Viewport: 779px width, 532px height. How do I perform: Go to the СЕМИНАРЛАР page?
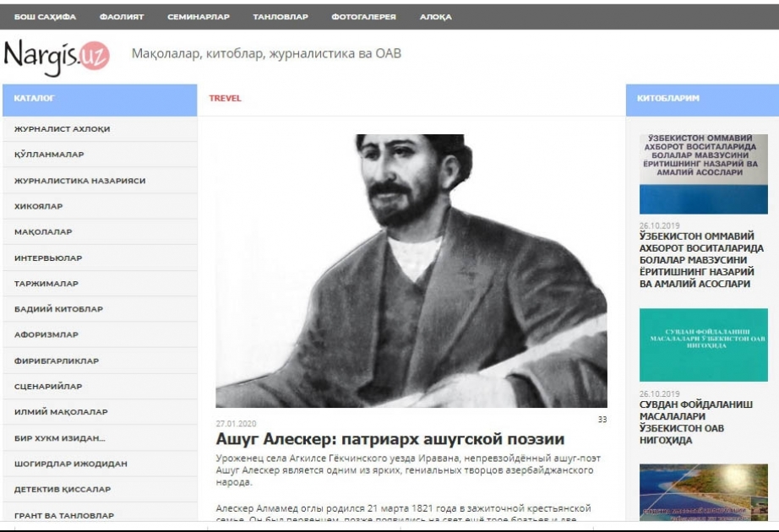pyautogui.click(x=199, y=17)
